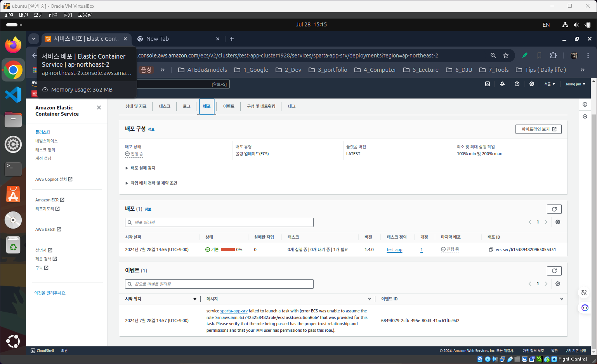Open the Files manager in the dock

13,120
